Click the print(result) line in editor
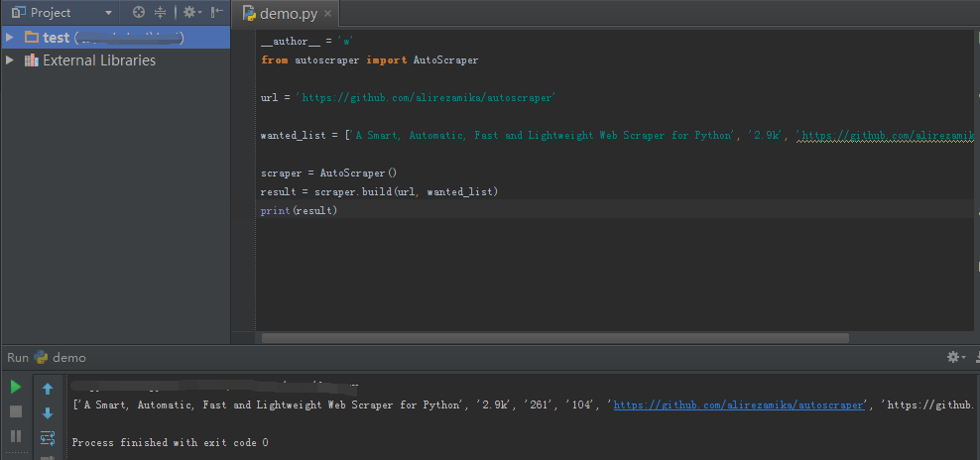980x460 pixels. [x=299, y=210]
